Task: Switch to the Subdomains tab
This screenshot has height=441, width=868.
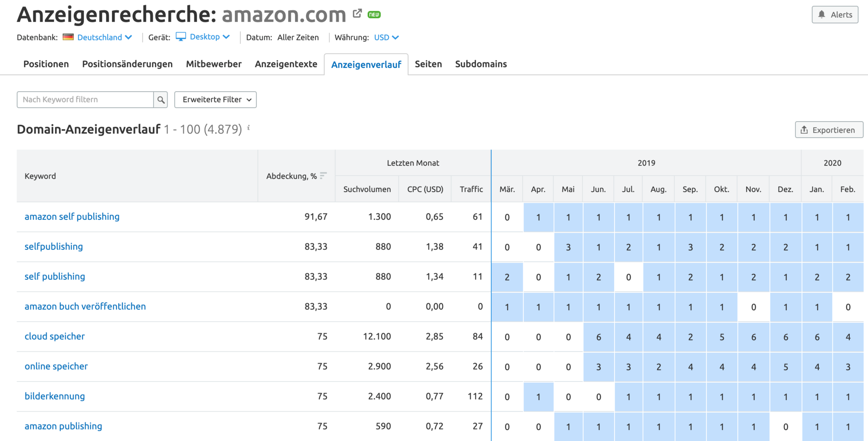Action: point(481,64)
